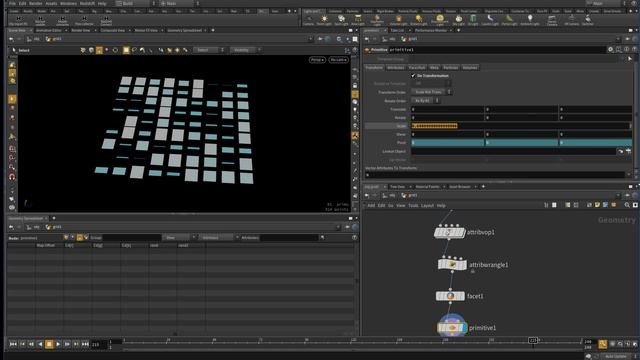Toggle real time playback button

click(x=602, y=344)
